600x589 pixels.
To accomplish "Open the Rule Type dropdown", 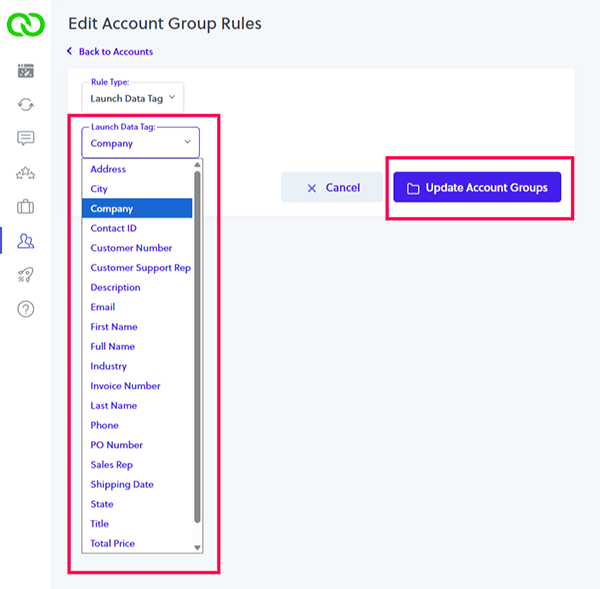I will (x=132, y=98).
